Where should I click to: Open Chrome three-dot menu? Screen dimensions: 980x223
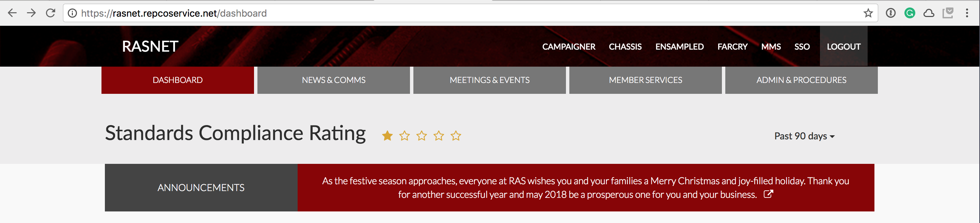coord(967,13)
